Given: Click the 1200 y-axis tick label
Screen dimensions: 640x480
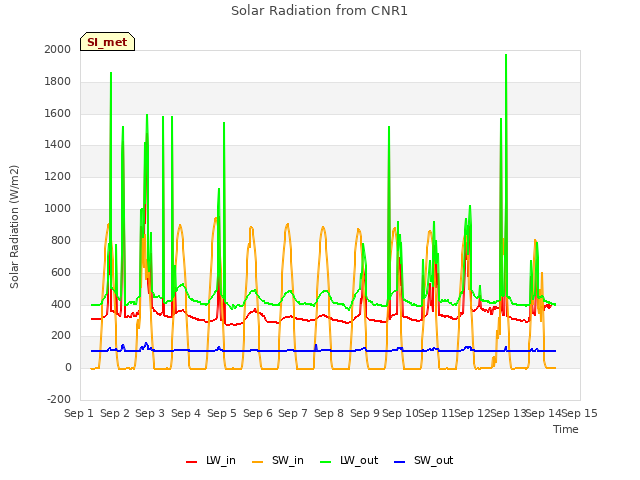Looking at the screenshot, I should click(58, 177).
